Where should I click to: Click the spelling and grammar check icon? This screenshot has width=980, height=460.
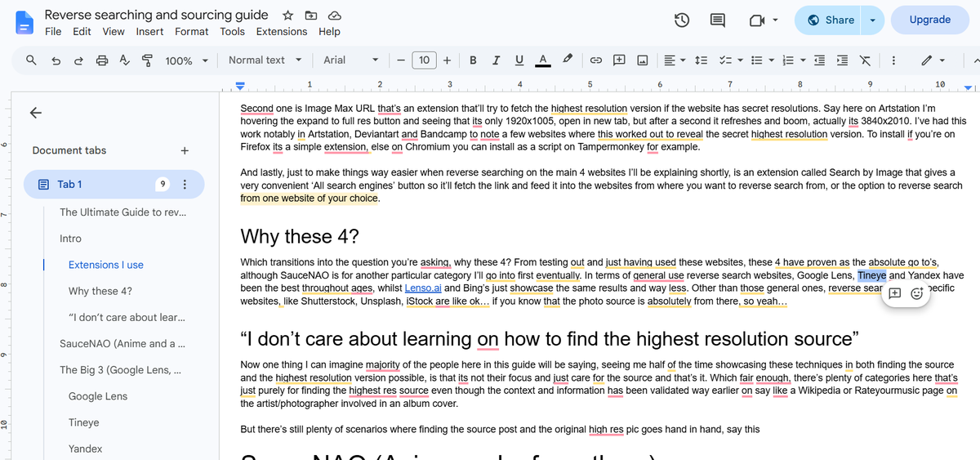tap(125, 60)
